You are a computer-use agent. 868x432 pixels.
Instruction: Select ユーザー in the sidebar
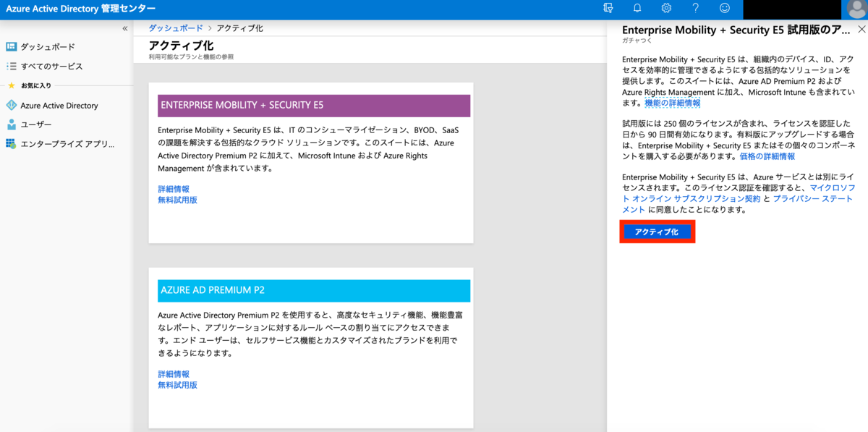point(36,124)
